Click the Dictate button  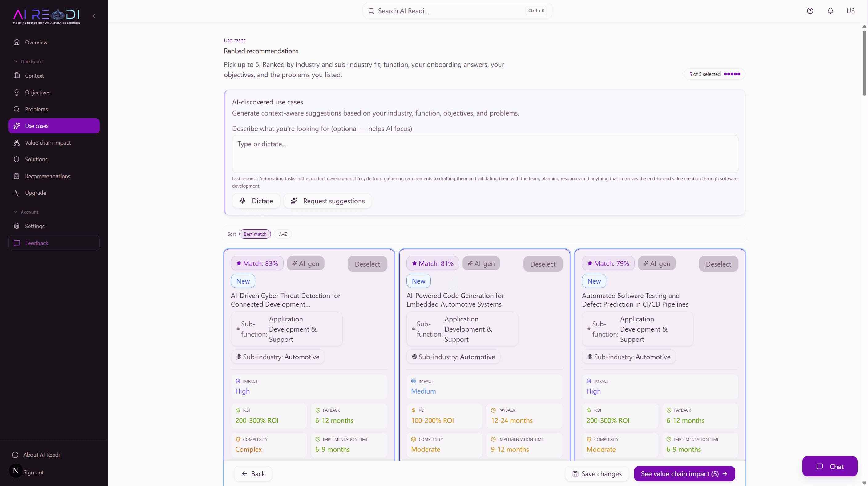click(256, 201)
